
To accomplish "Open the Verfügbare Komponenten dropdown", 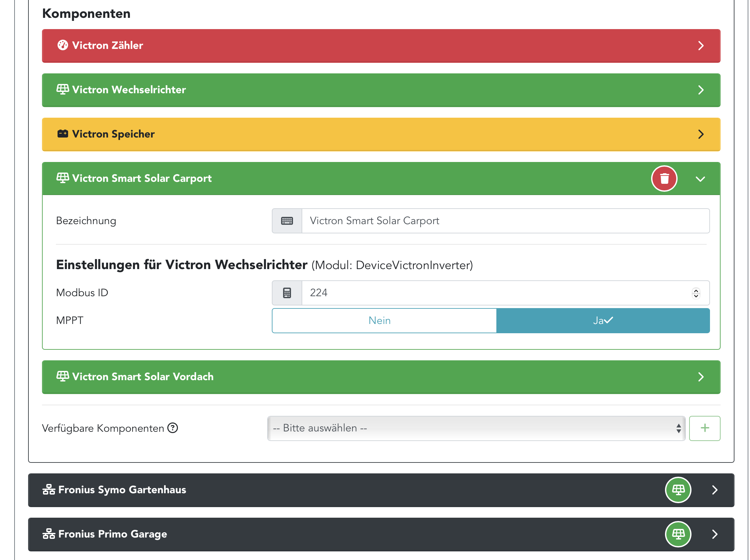I will coord(476,428).
